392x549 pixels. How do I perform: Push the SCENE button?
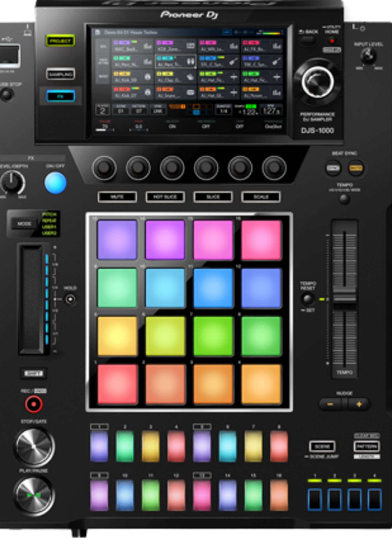pos(322,446)
